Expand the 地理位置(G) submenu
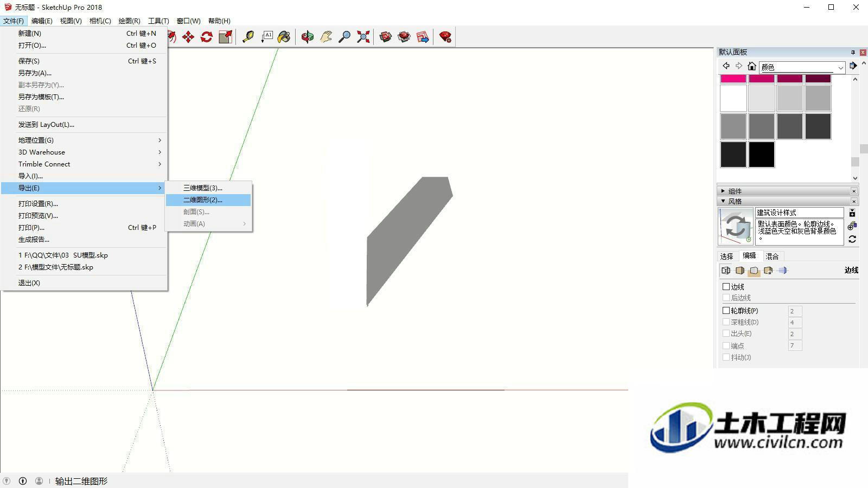The width and height of the screenshot is (868, 488). click(84, 140)
